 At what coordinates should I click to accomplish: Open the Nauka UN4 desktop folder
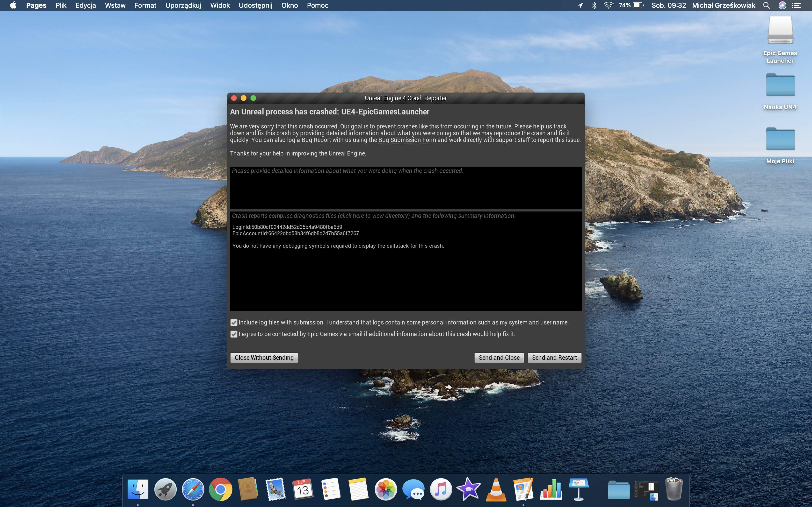coord(780,85)
